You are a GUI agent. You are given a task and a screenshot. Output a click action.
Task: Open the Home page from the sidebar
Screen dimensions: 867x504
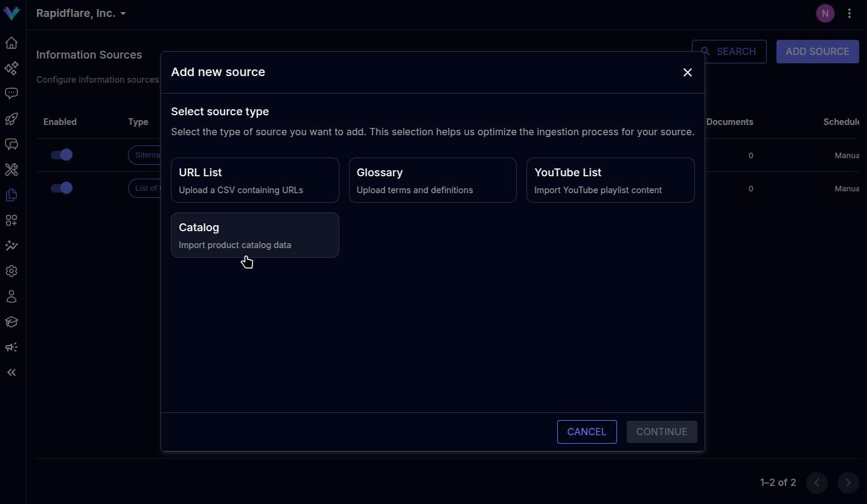coord(11,43)
